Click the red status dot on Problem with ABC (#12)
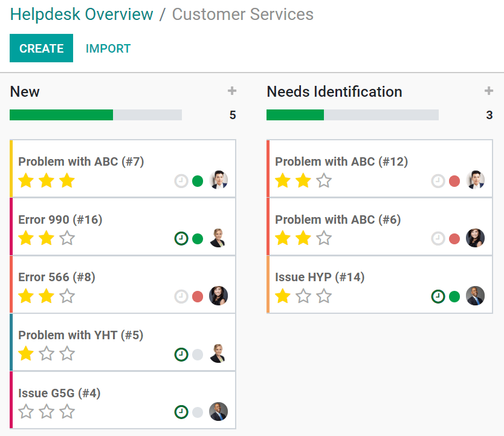Image resolution: width=504 pixels, height=436 pixels. [x=454, y=181]
